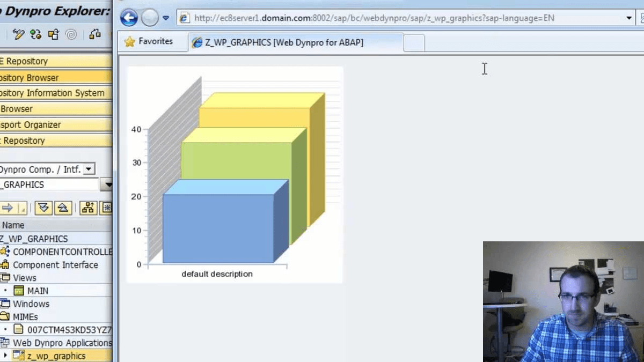Click the browser back button

[129, 18]
